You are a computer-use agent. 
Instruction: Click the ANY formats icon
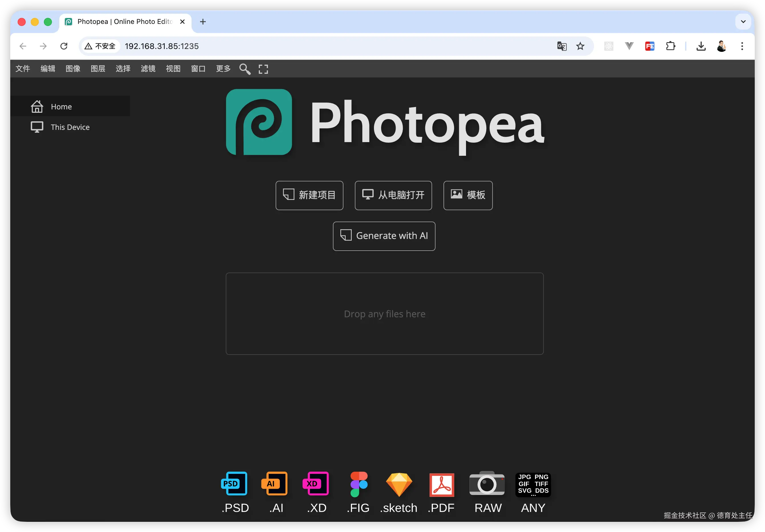[533, 484]
